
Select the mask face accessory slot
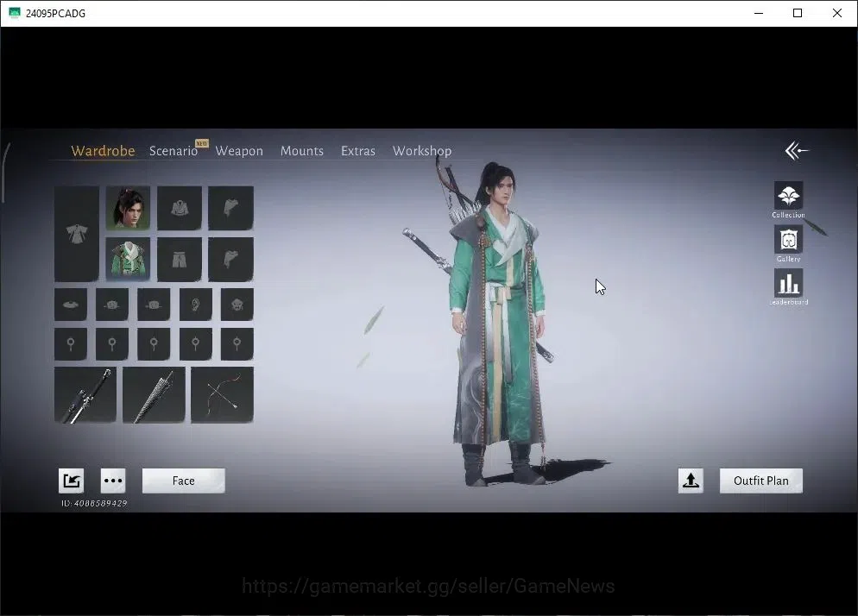[237, 305]
